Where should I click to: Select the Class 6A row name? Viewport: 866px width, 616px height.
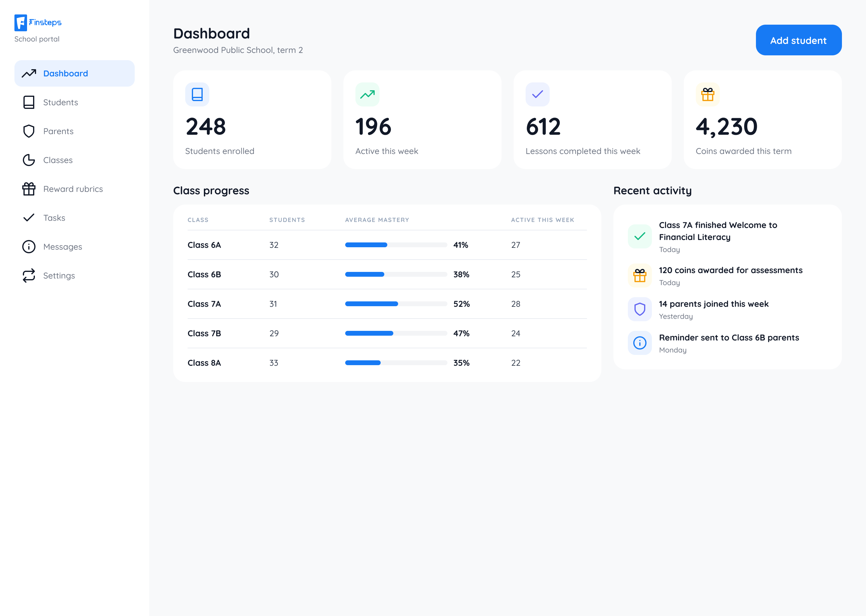204,245
